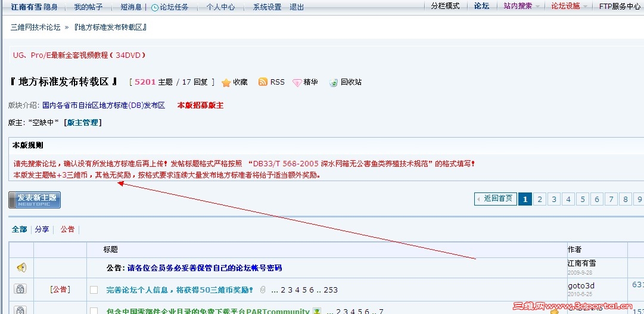Open 我的帖子 menu

click(88, 7)
